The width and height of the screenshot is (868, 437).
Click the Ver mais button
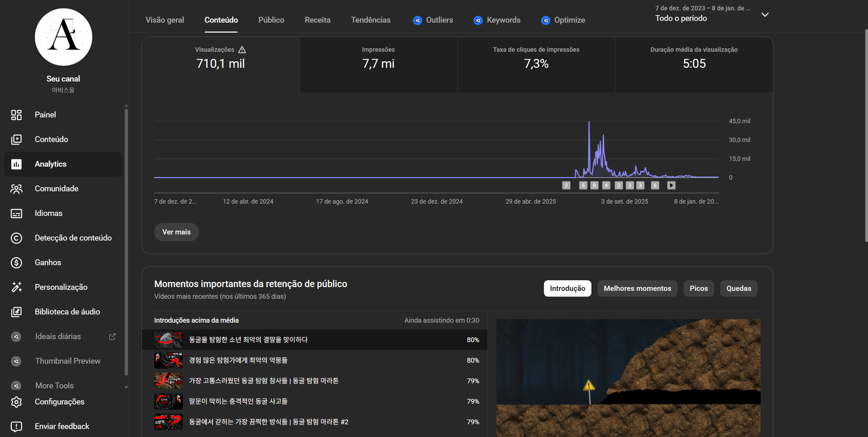[x=176, y=232]
